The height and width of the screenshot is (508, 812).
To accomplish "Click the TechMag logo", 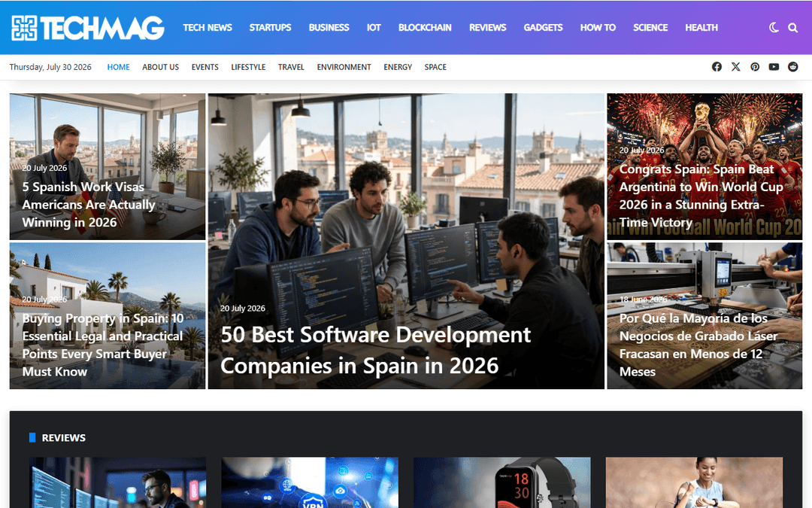I will [x=88, y=28].
